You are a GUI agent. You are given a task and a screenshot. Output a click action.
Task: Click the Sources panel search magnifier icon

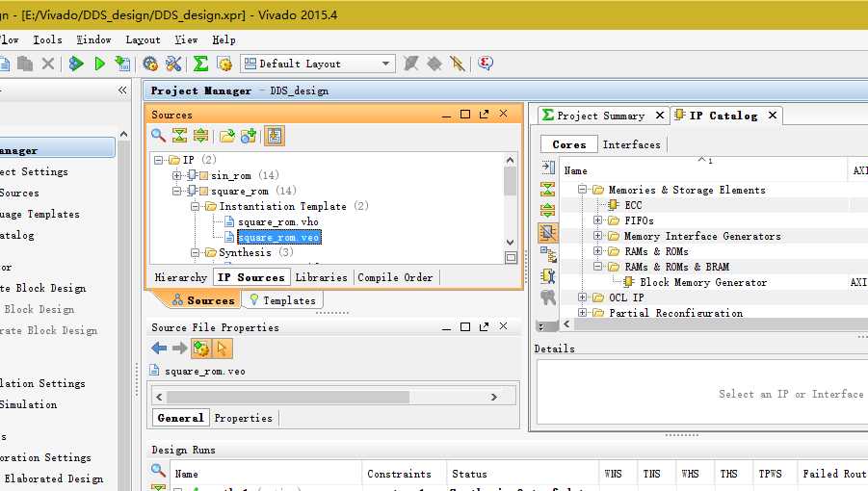click(158, 135)
